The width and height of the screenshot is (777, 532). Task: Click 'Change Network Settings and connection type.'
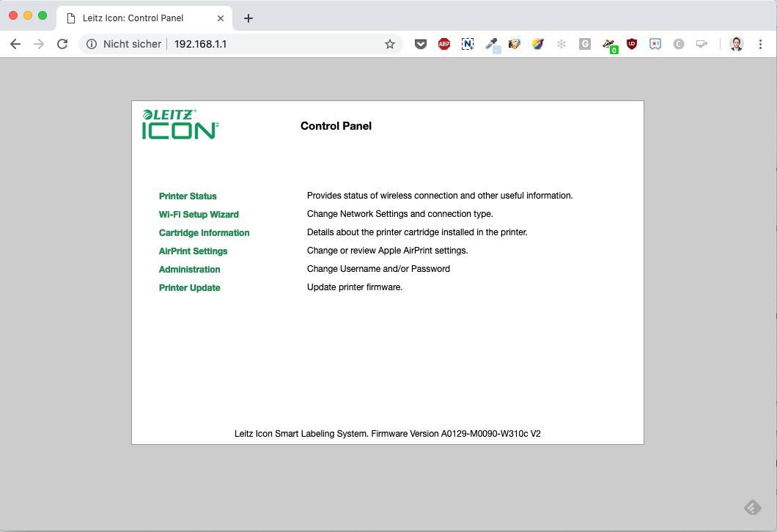(x=400, y=214)
